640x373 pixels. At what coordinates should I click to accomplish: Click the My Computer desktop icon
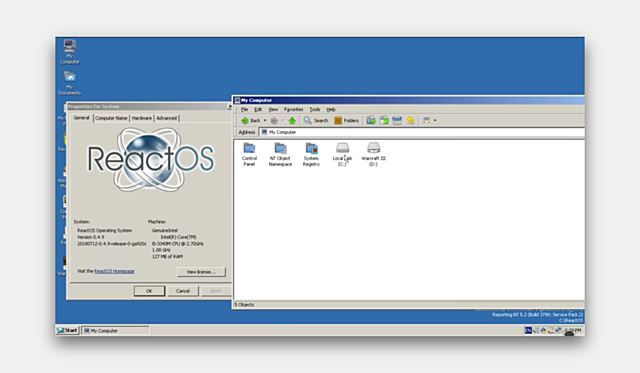pyautogui.click(x=69, y=51)
